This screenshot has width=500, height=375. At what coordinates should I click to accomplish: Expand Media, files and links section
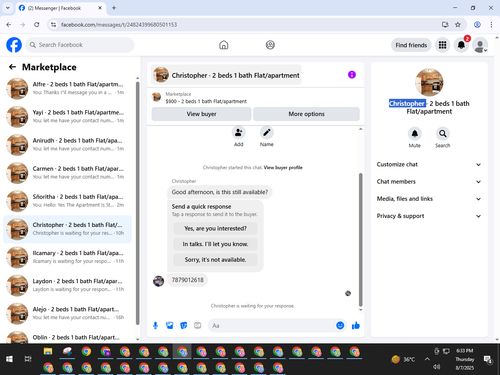pyautogui.click(x=429, y=199)
